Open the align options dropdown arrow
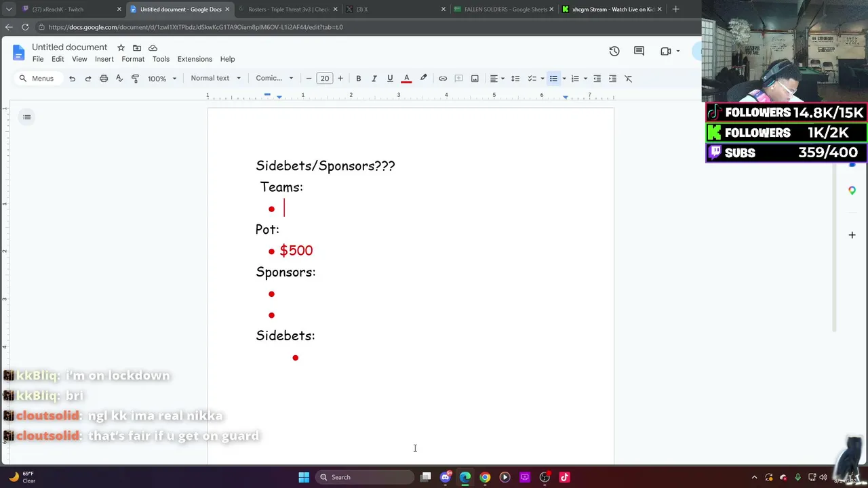The height and width of the screenshot is (488, 868). 502,79
